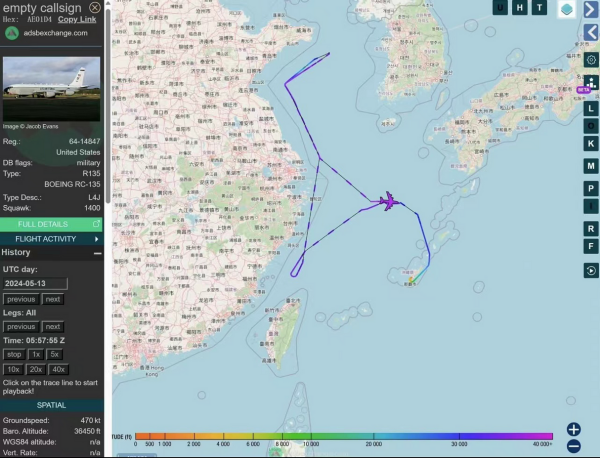Click the left-pointing arrow sidebar button
Viewport: 600px width, 458px height.
click(x=591, y=33)
